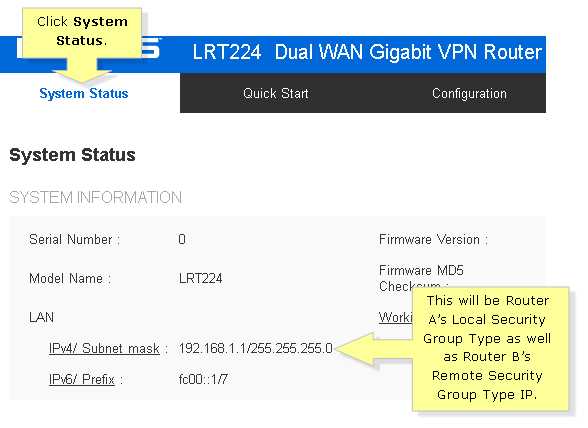
Task: Click the partially hidden Working link
Action: 395,317
